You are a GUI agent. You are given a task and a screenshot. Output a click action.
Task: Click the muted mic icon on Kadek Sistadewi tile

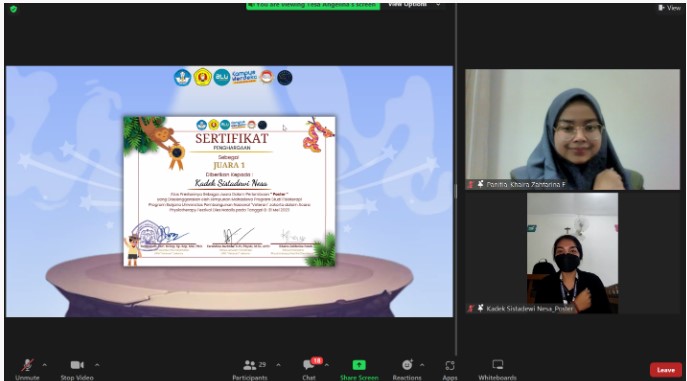471,309
